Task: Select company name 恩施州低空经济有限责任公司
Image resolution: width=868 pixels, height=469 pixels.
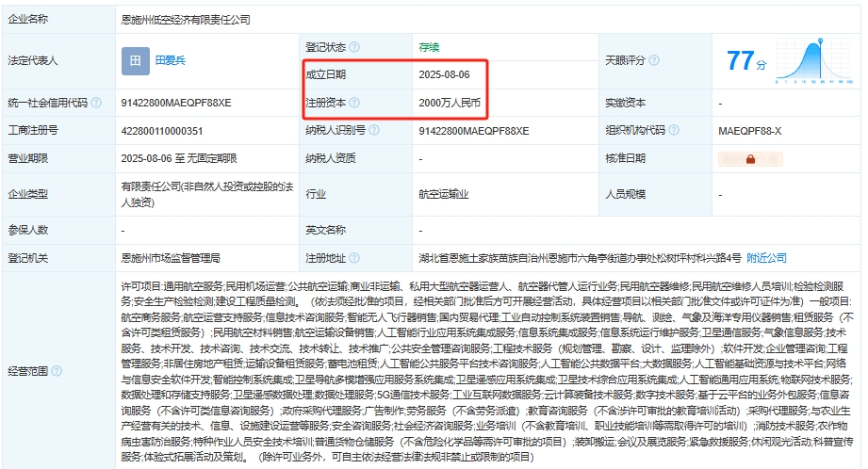Action: coord(186,20)
